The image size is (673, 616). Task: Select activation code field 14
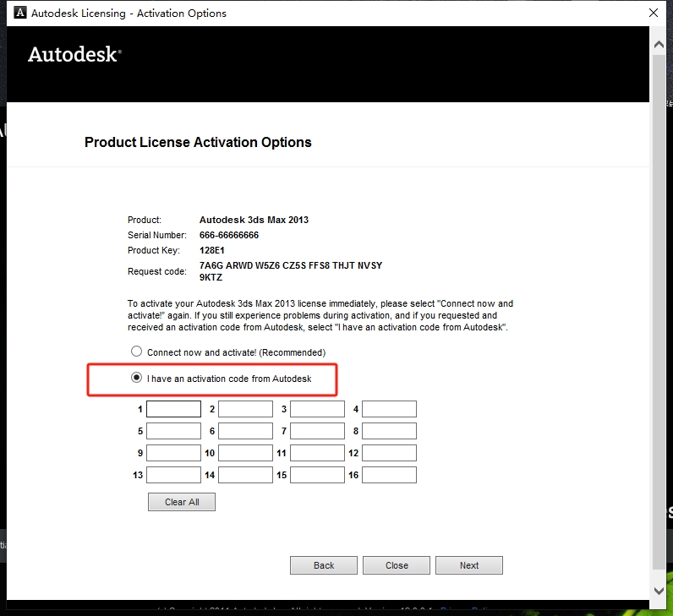[245, 475]
